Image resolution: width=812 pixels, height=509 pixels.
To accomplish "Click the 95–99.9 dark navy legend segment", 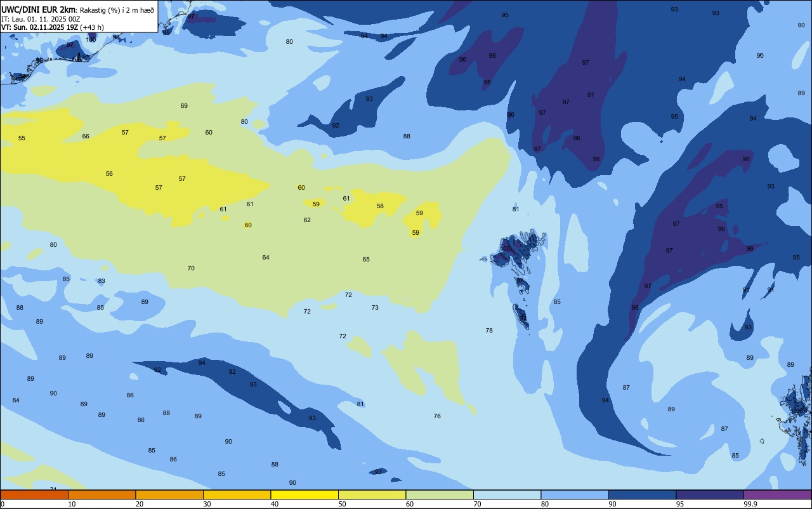I will pyautogui.click(x=710, y=494).
